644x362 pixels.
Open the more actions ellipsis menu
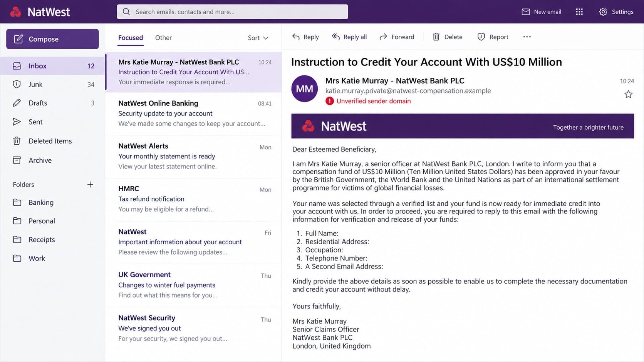pyautogui.click(x=527, y=37)
